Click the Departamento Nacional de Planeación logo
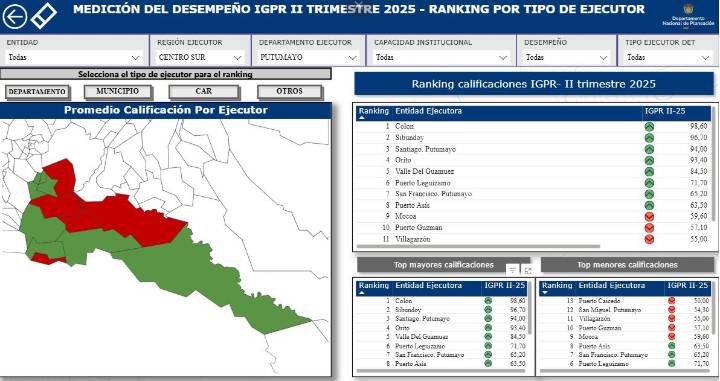This screenshot has height=381, width=720. point(688,16)
